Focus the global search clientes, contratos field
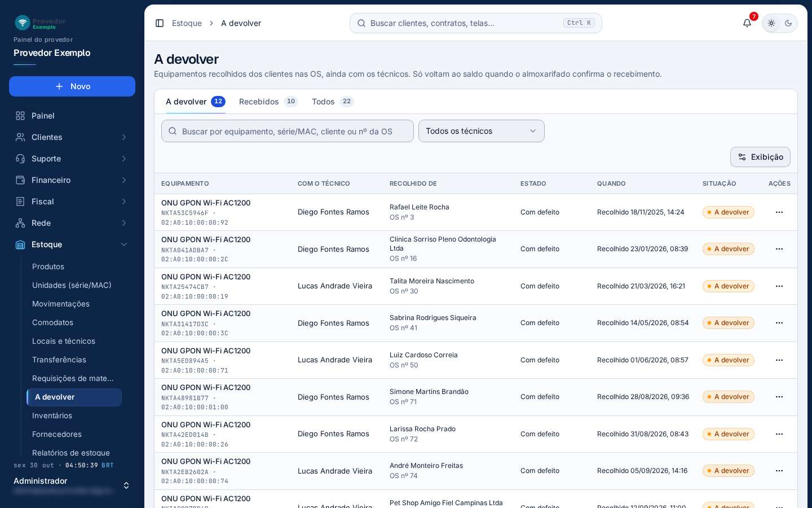 pyautogui.click(x=476, y=23)
